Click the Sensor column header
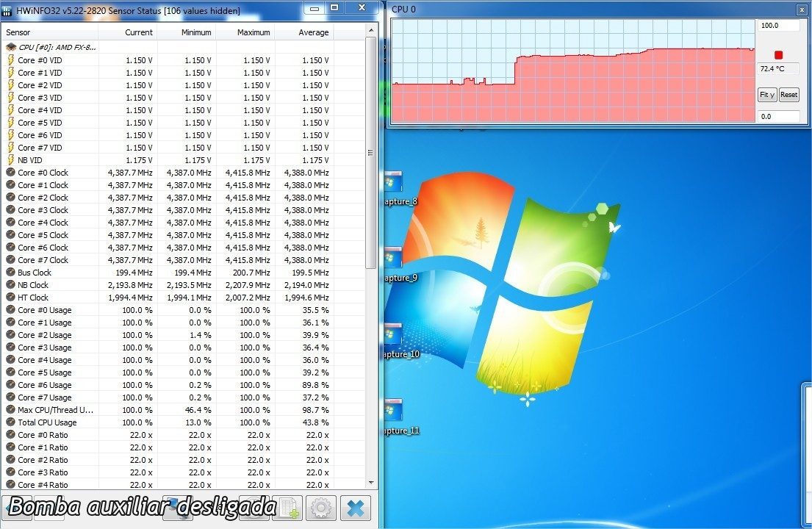This screenshot has height=529, width=812. pos(50,32)
